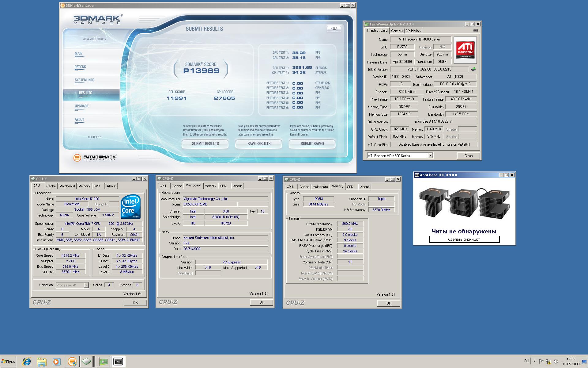Image resolution: width=588 pixels, height=368 pixels.
Task: Switch to Sensors tab in GPU-Z
Action: point(397,31)
